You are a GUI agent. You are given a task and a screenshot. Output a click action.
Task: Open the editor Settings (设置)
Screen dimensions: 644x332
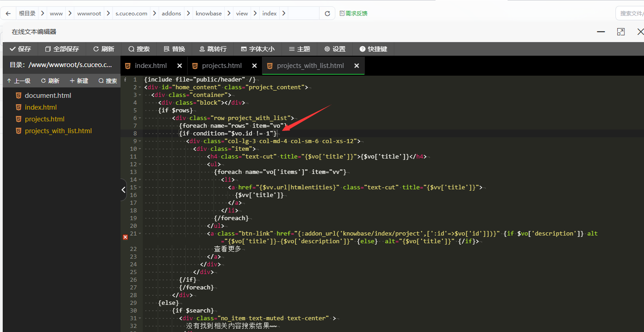point(334,49)
